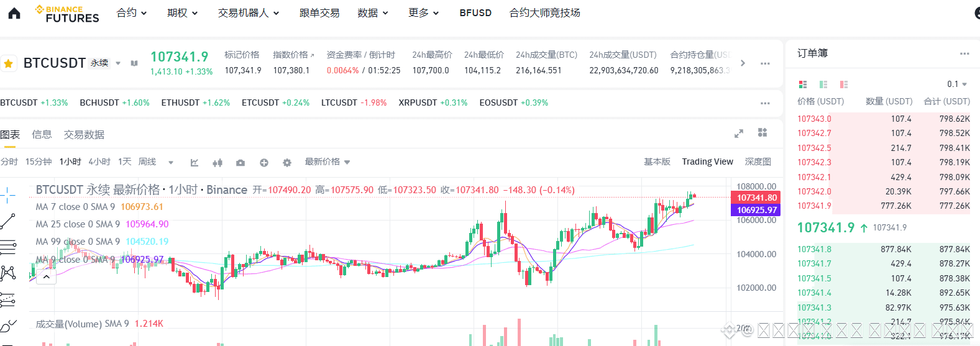The width and height of the screenshot is (980, 346).
Task: Take a chart snapshot with camera icon
Action: (x=240, y=163)
